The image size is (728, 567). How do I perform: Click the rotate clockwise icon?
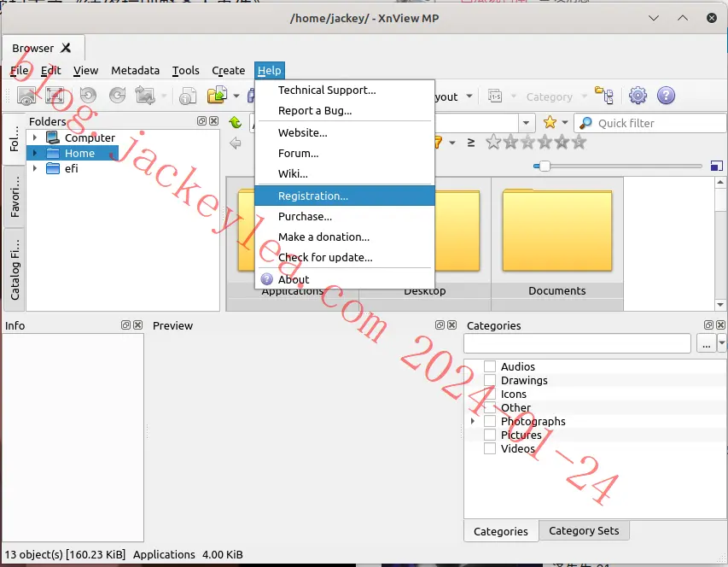(x=118, y=96)
